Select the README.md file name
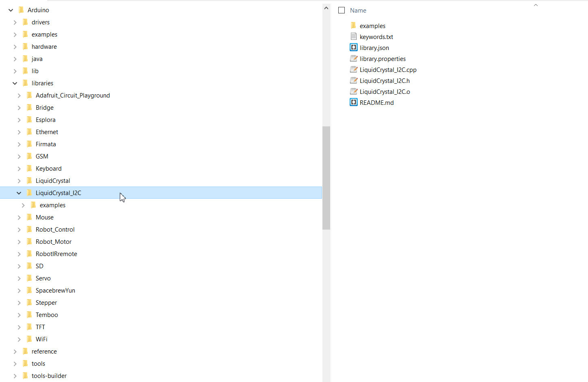Viewport: 588px width, 382px height. click(376, 102)
